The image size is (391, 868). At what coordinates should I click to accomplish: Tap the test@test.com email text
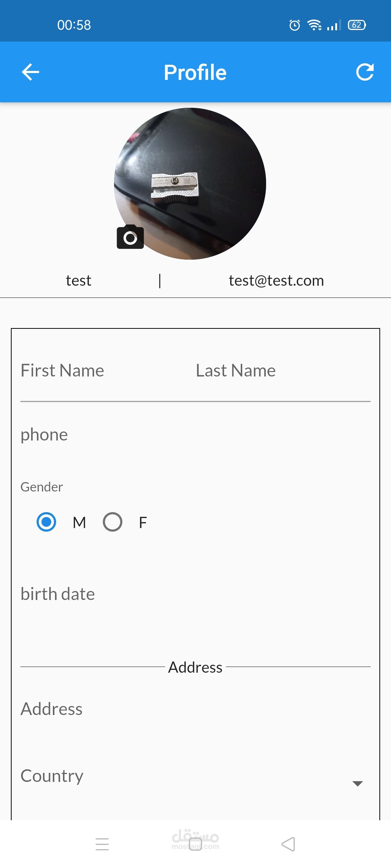click(x=276, y=281)
